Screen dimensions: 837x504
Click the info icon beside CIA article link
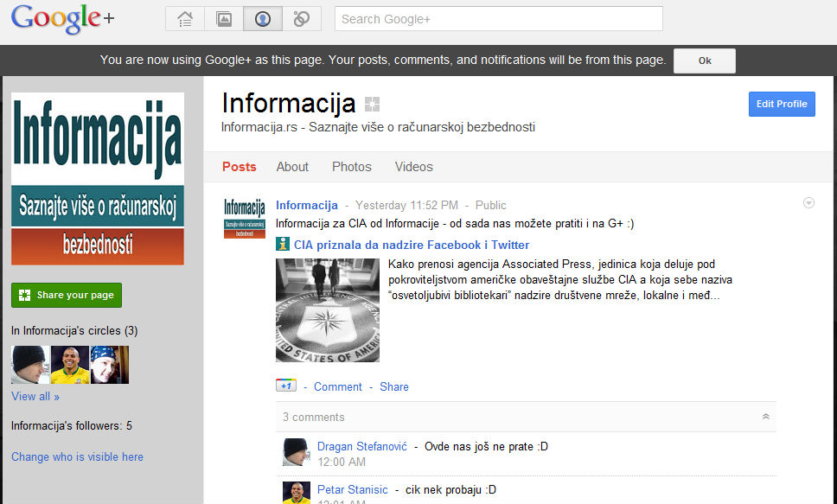[283, 244]
